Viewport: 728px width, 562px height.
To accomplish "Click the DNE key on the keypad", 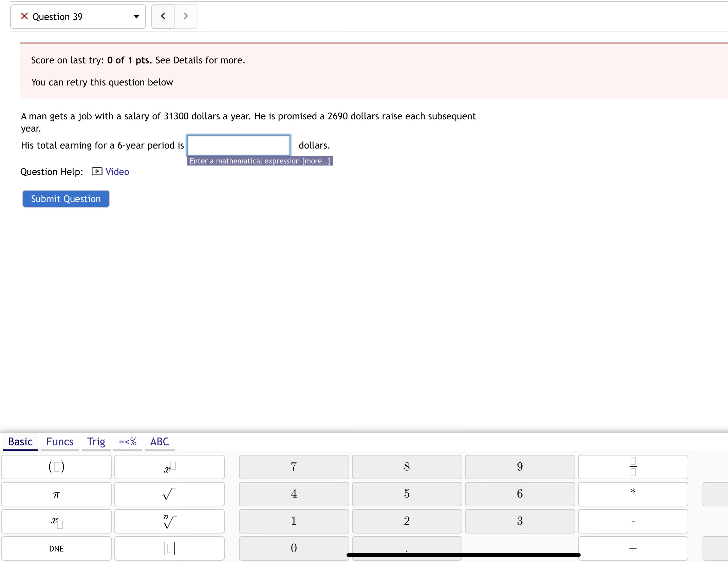I will tap(56, 548).
